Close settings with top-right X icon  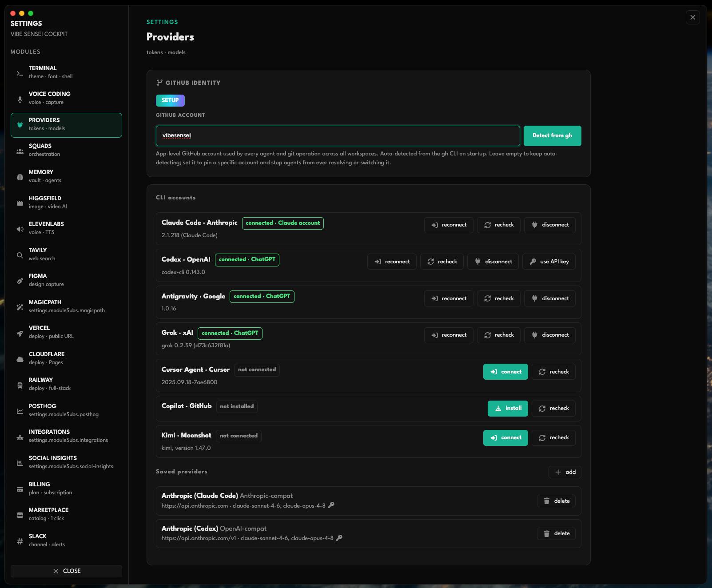(x=692, y=17)
